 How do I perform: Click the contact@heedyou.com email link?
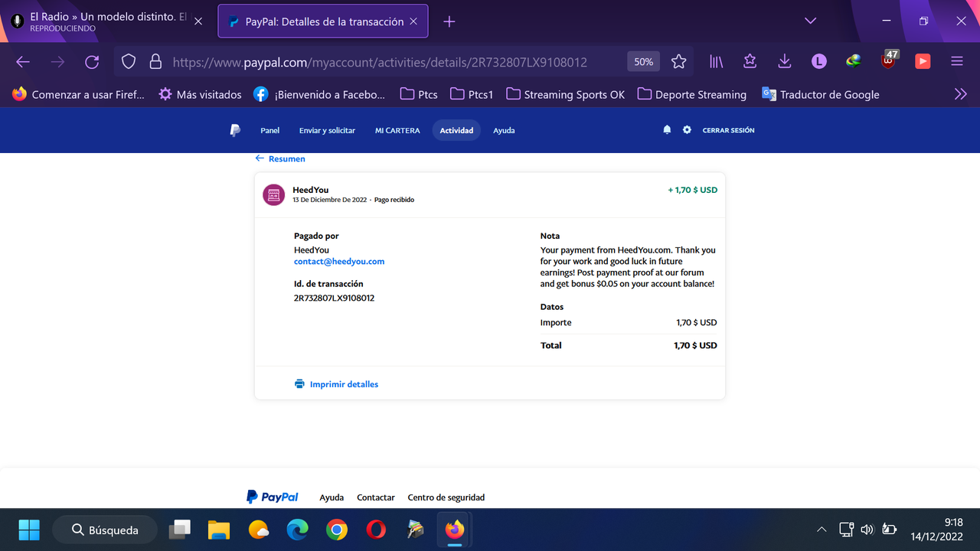(x=339, y=261)
